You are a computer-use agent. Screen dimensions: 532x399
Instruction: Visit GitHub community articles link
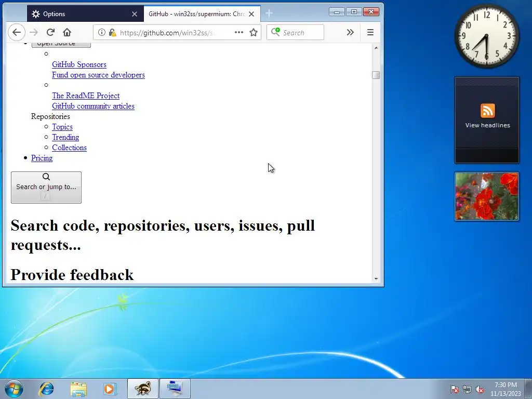pyautogui.click(x=94, y=106)
